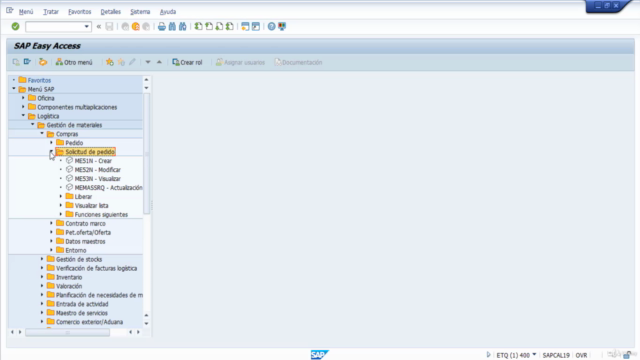640x360 pixels.
Task: Click the OVR insert mode indicator
Action: pyautogui.click(x=581, y=355)
